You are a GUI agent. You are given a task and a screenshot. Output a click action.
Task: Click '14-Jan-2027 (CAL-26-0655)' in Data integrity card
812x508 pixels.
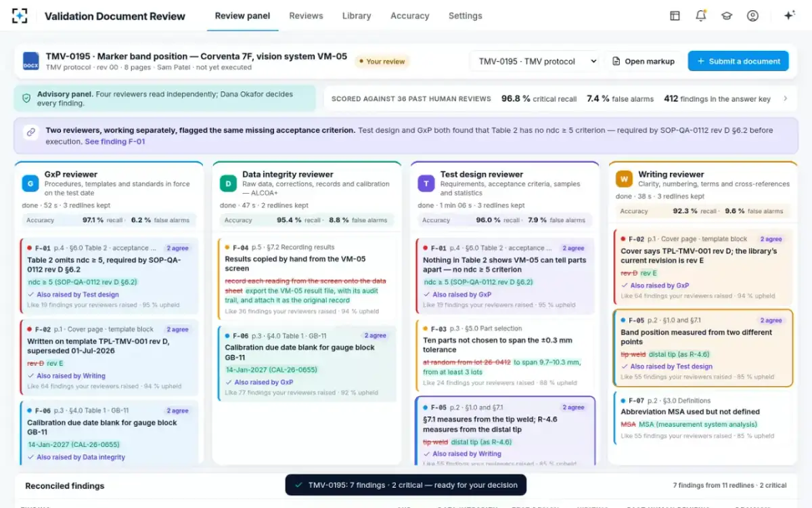(271, 370)
